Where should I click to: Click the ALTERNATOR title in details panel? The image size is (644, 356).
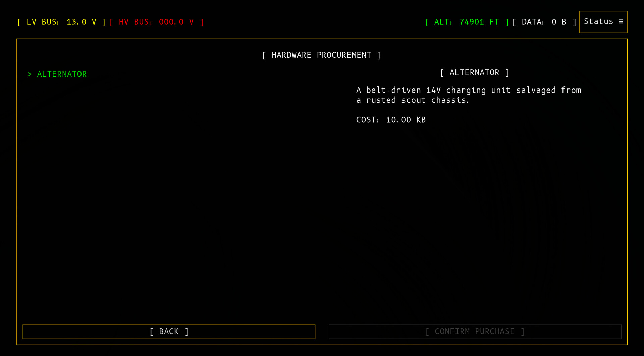pyautogui.click(x=474, y=73)
